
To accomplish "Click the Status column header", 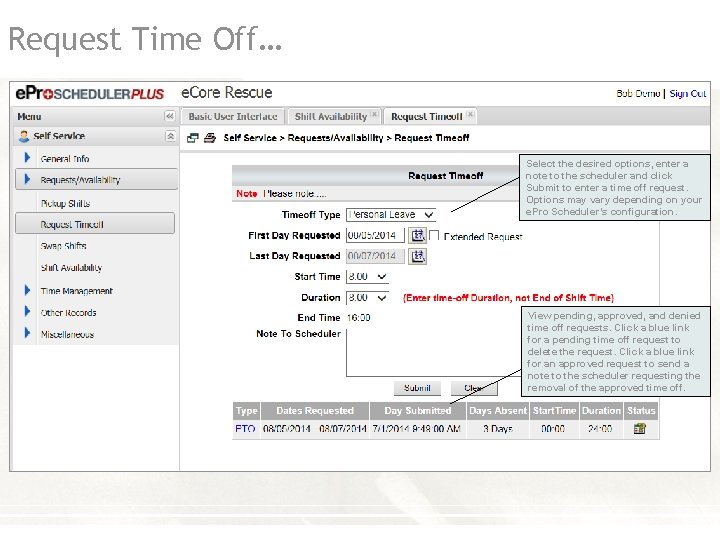I will pyautogui.click(x=641, y=411).
